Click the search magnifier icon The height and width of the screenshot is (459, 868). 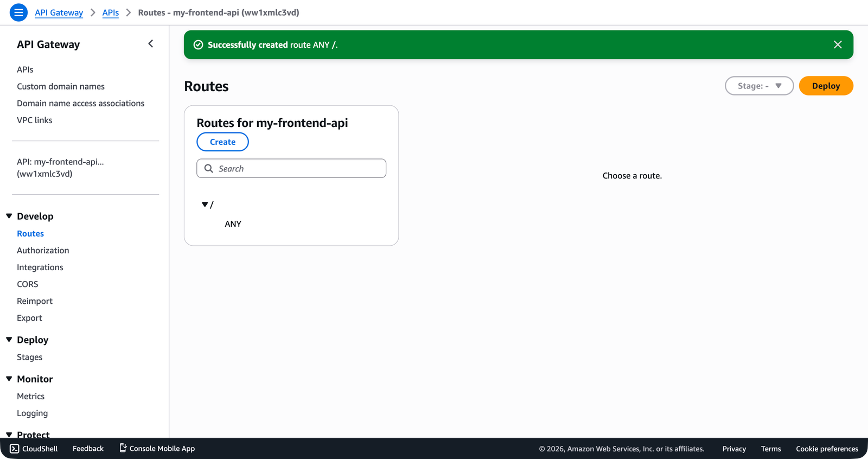208,168
